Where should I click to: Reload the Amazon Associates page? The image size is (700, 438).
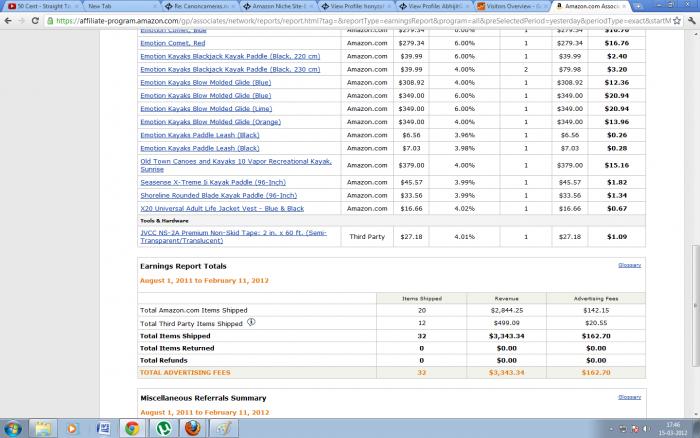(35, 21)
